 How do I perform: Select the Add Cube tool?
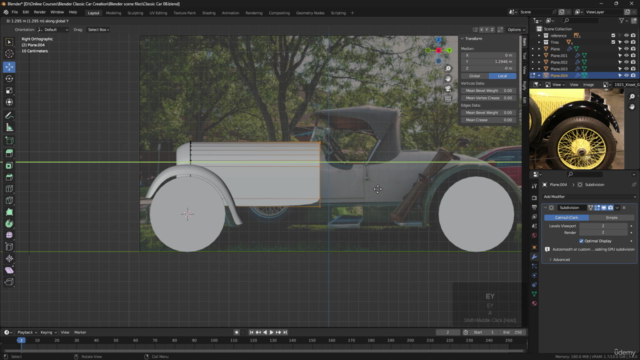[x=9, y=141]
